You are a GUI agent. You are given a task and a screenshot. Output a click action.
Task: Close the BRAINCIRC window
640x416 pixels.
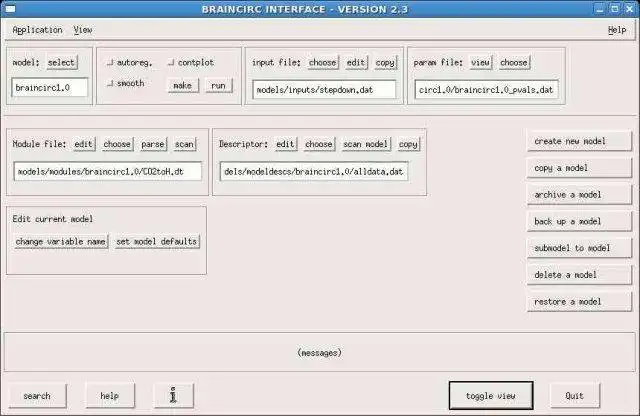pos(630,9)
